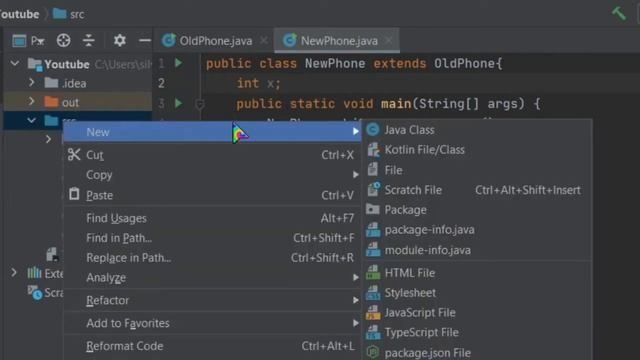Open the Add to Favorites submenu arrow

[356, 323]
